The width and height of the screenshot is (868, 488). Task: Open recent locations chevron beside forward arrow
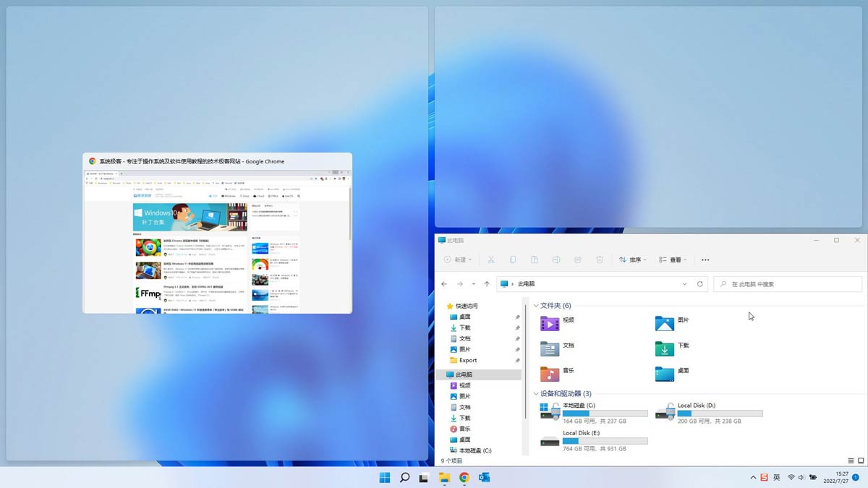tap(474, 284)
